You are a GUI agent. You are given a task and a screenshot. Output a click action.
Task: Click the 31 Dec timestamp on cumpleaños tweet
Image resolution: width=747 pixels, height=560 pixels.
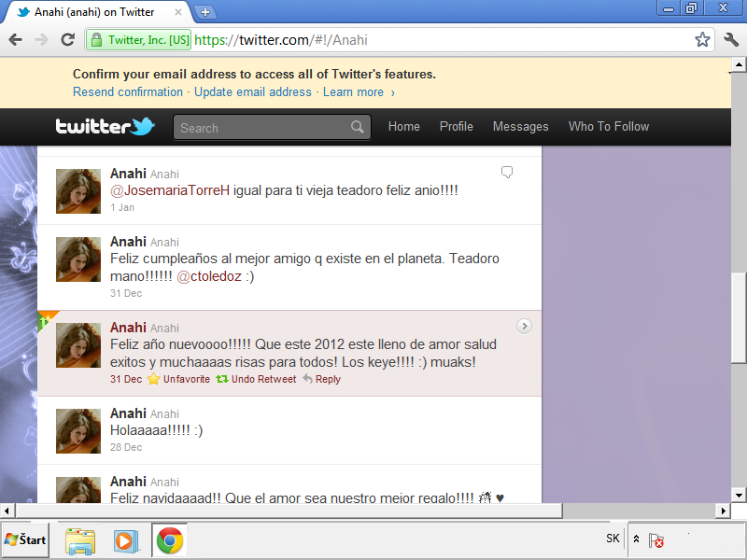126,293
